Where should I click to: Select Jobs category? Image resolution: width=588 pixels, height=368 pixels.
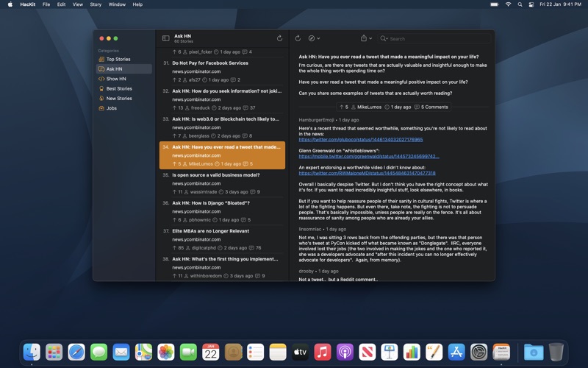[124, 108]
